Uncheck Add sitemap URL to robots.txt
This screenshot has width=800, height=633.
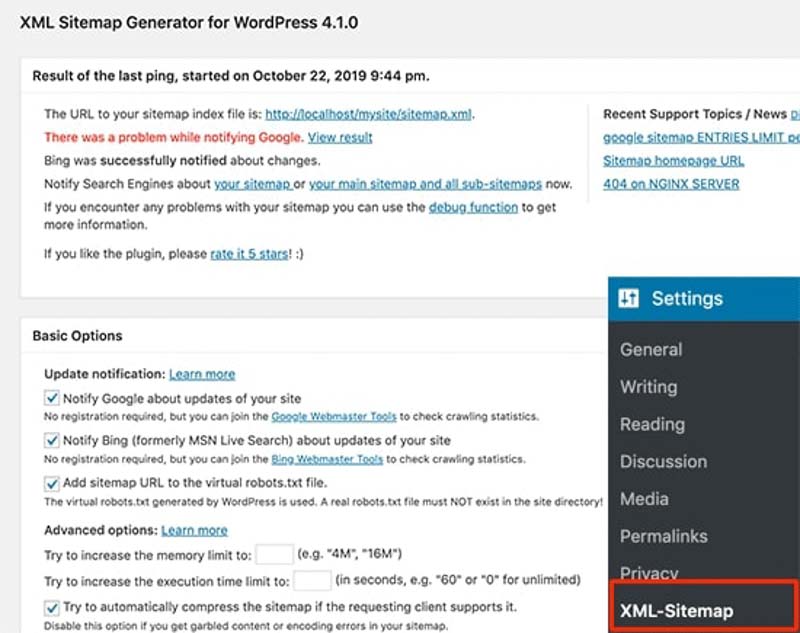[x=52, y=483]
